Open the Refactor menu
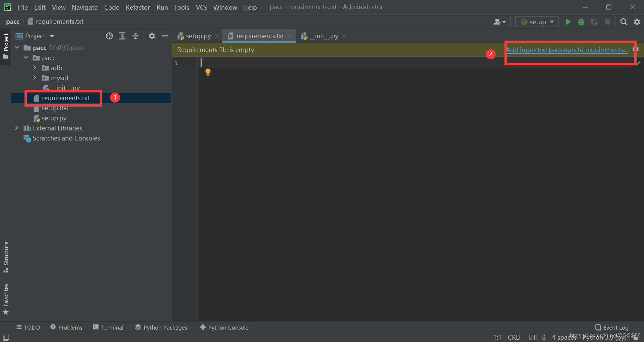Image resolution: width=644 pixels, height=342 pixels. (x=138, y=7)
